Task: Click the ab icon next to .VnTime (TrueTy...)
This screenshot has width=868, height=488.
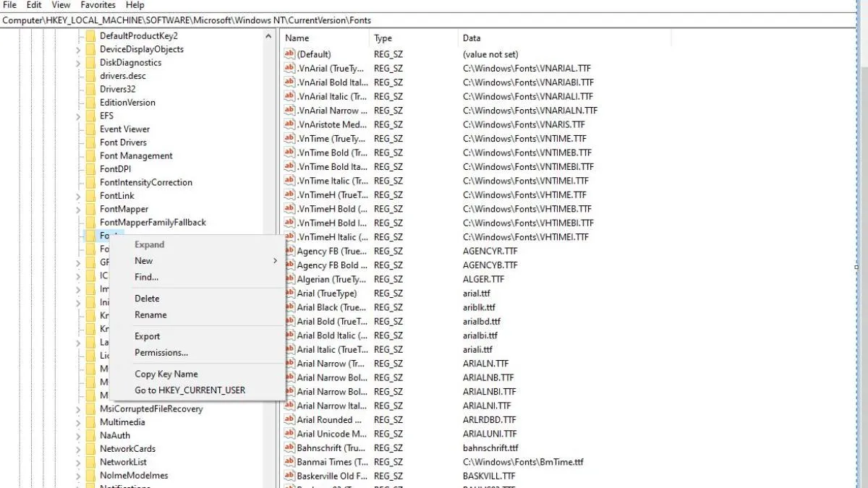Action: [x=289, y=138]
